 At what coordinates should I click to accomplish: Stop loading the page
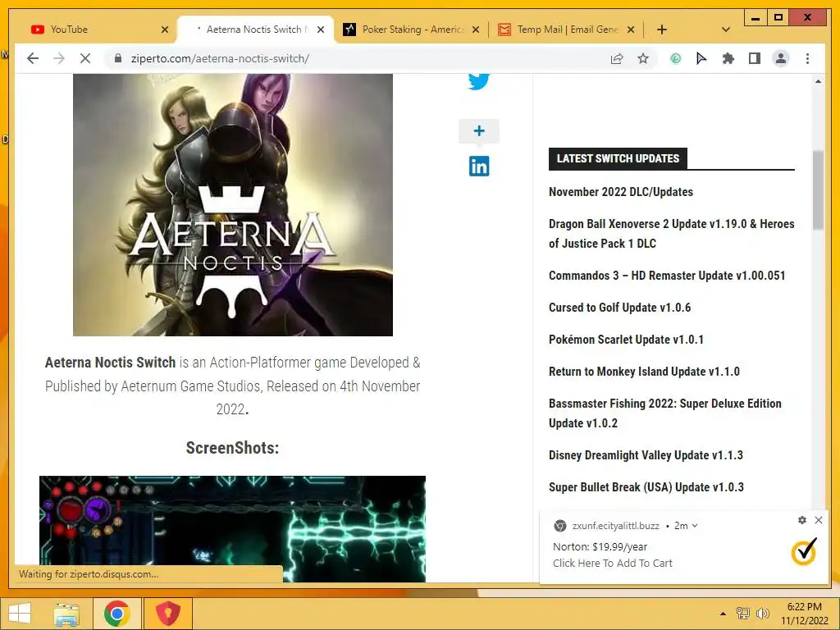coord(85,58)
